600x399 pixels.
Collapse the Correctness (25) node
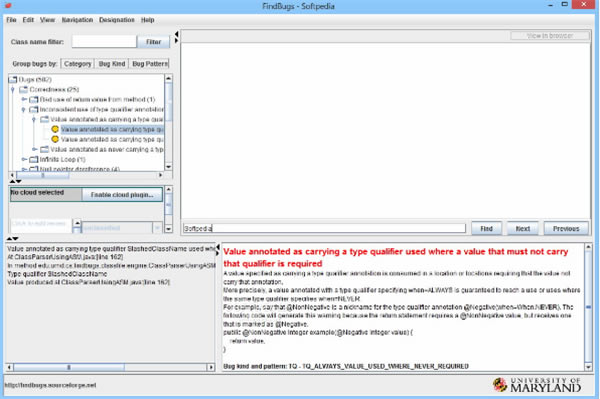pyautogui.click(x=13, y=90)
